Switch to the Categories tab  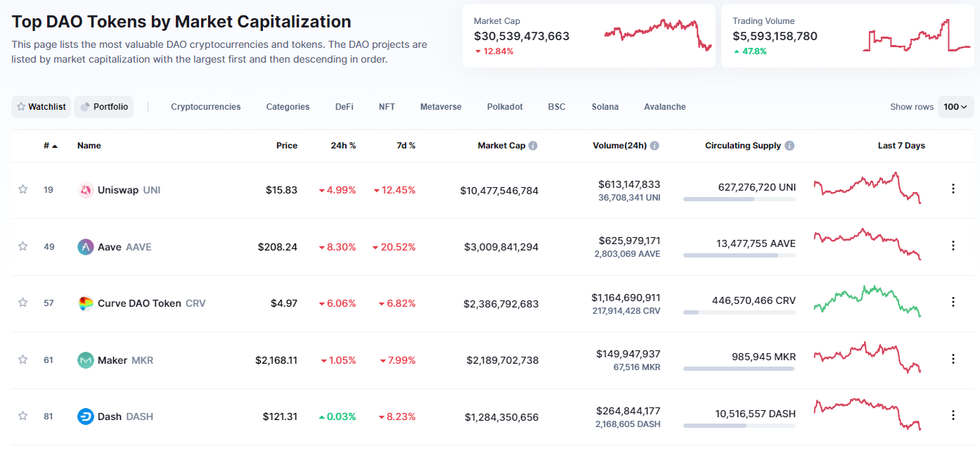pyautogui.click(x=288, y=107)
